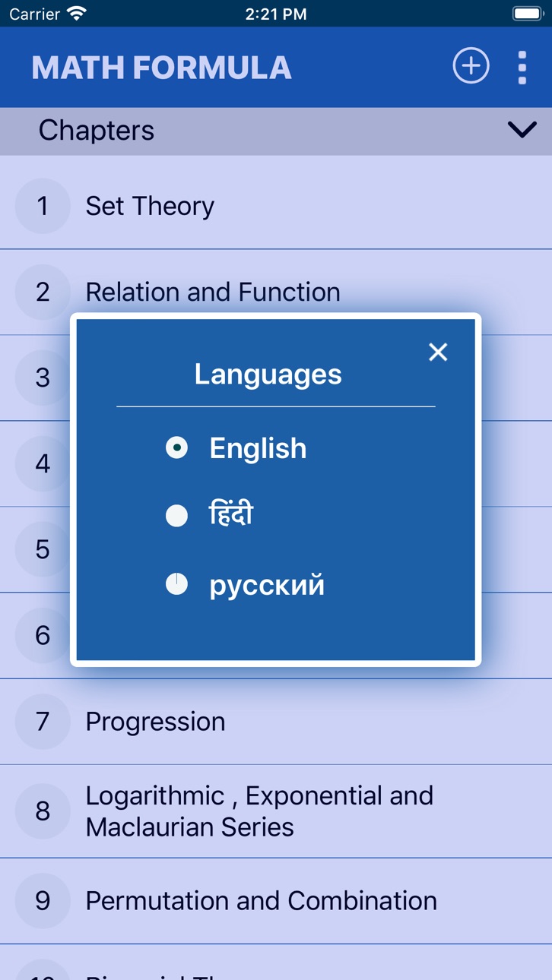Expand the Chapters dropdown chevron
The height and width of the screenshot is (980, 552).
[522, 130]
